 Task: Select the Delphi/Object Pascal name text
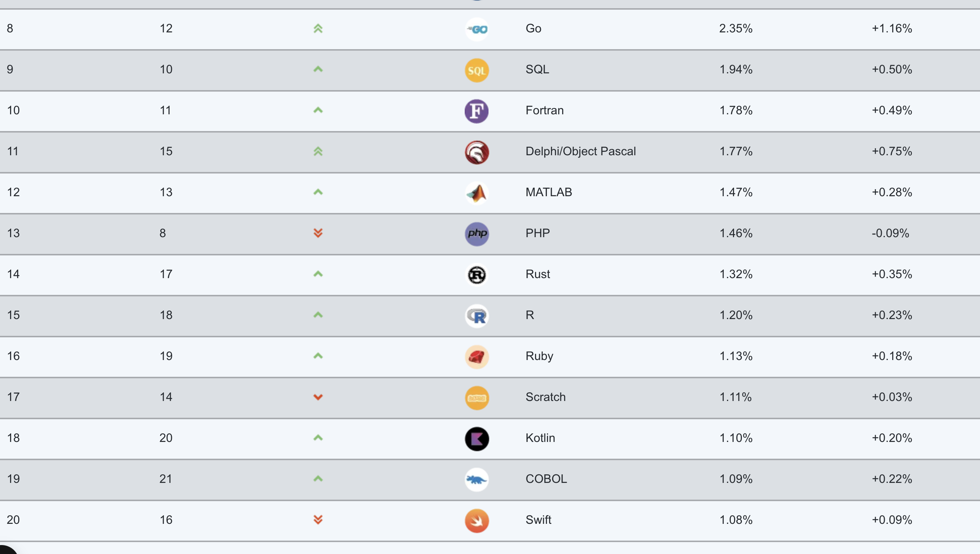580,151
